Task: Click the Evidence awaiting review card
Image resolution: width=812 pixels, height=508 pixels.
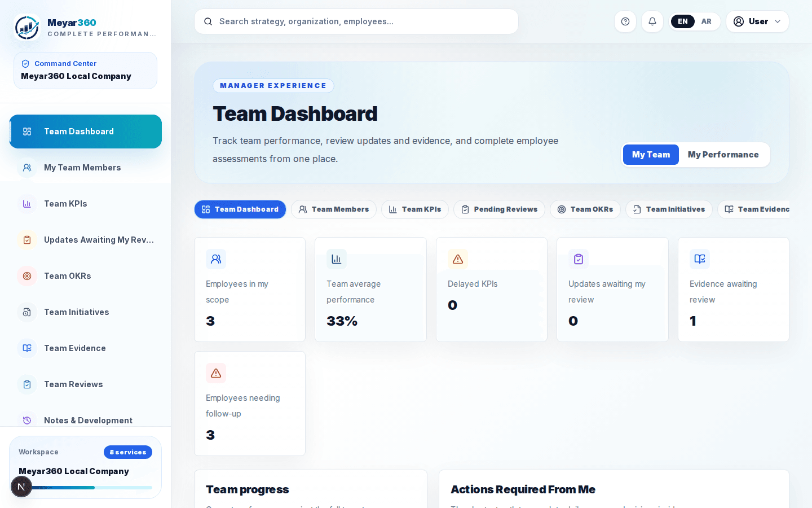Action: pos(734,290)
